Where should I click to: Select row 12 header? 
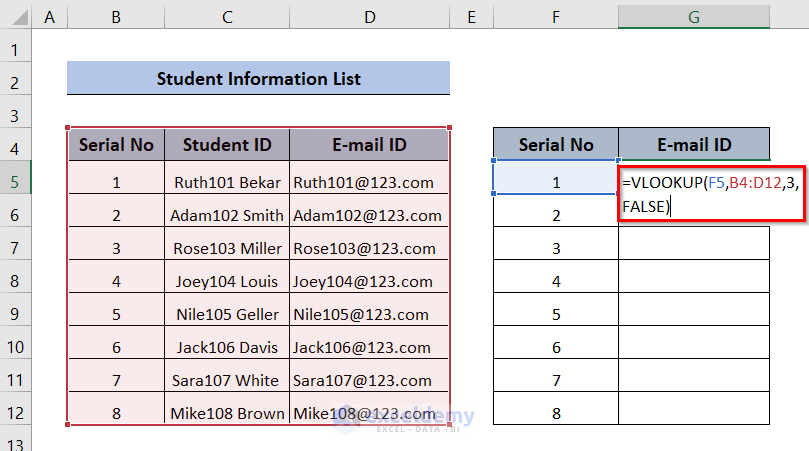tap(16, 412)
